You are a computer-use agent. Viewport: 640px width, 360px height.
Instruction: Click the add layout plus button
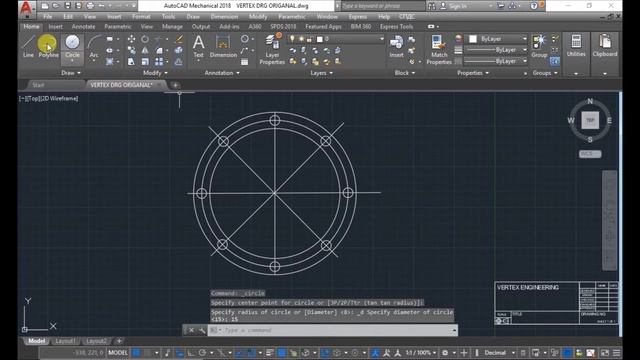point(119,340)
